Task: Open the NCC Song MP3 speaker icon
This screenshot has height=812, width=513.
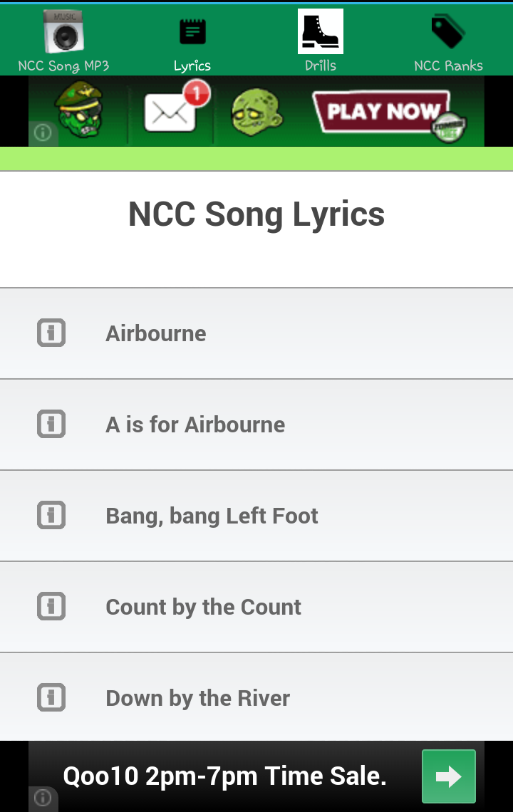Action: [63, 32]
